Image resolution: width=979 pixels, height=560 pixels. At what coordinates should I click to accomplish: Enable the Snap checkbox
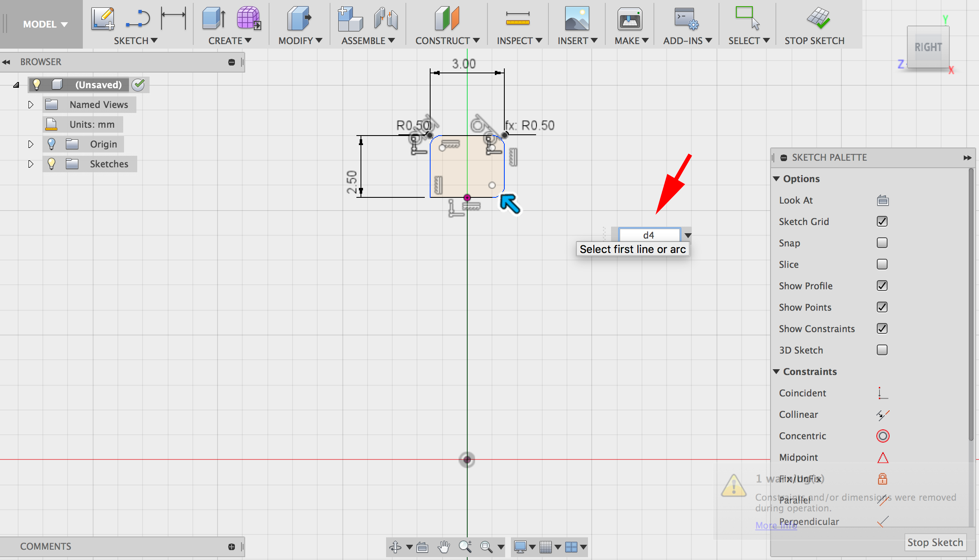(x=882, y=243)
